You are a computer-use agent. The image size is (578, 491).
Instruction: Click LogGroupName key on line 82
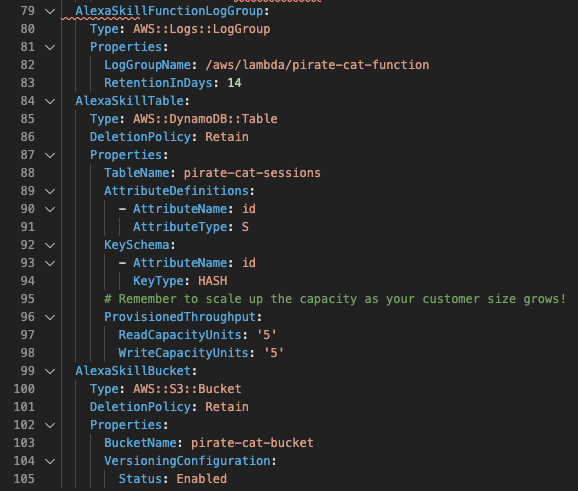(147, 65)
